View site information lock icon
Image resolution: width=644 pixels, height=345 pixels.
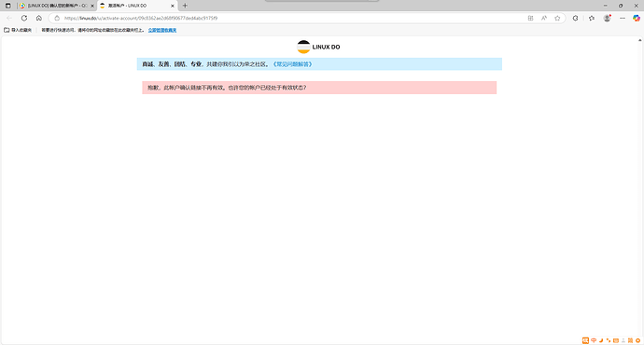coord(57,18)
